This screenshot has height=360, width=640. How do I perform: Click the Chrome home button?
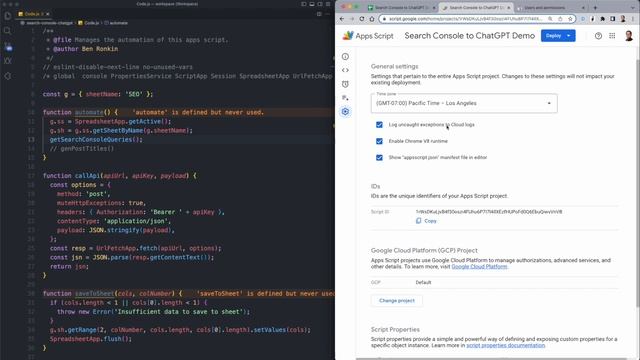372,19
